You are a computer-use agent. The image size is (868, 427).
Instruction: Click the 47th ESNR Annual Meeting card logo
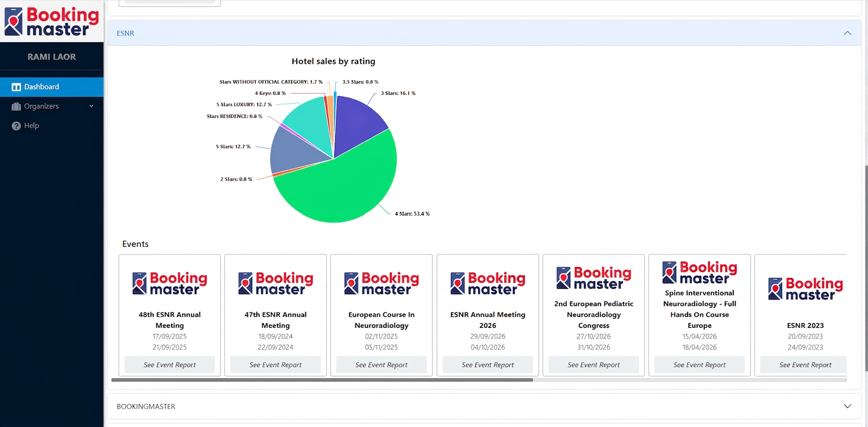pos(275,283)
